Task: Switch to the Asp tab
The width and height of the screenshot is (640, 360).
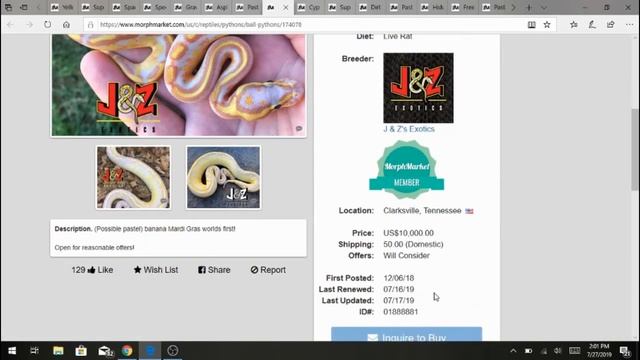Action: tap(218, 7)
